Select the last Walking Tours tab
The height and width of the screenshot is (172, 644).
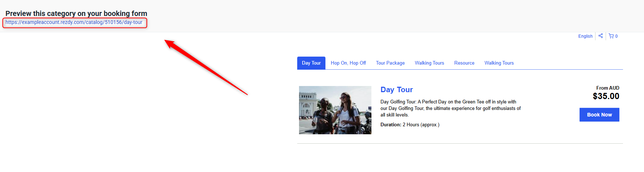[x=499, y=63]
